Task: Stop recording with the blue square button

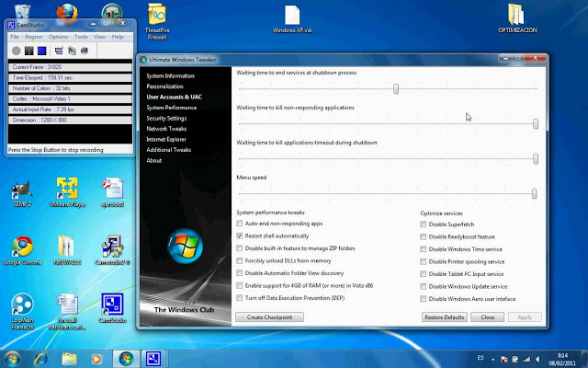Action: point(41,51)
